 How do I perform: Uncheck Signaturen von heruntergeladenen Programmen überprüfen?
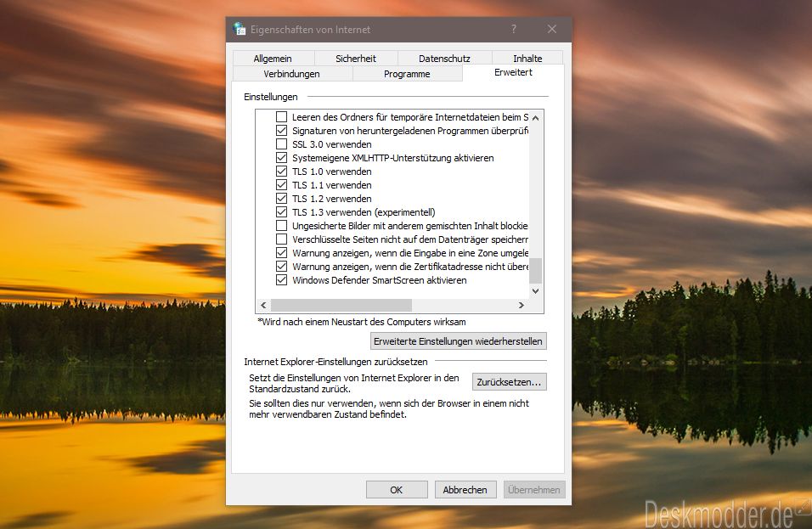pos(281,131)
